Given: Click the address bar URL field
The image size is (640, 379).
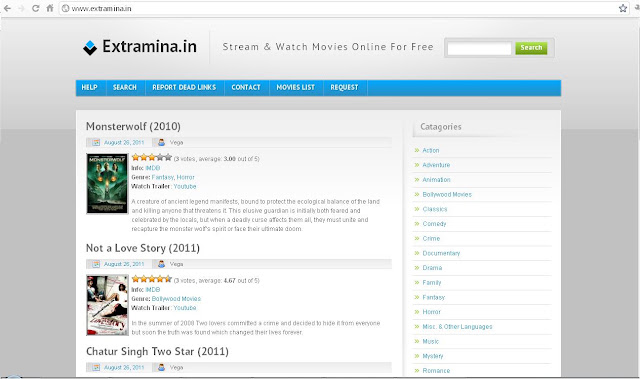Looking at the screenshot, I should coord(339,8).
